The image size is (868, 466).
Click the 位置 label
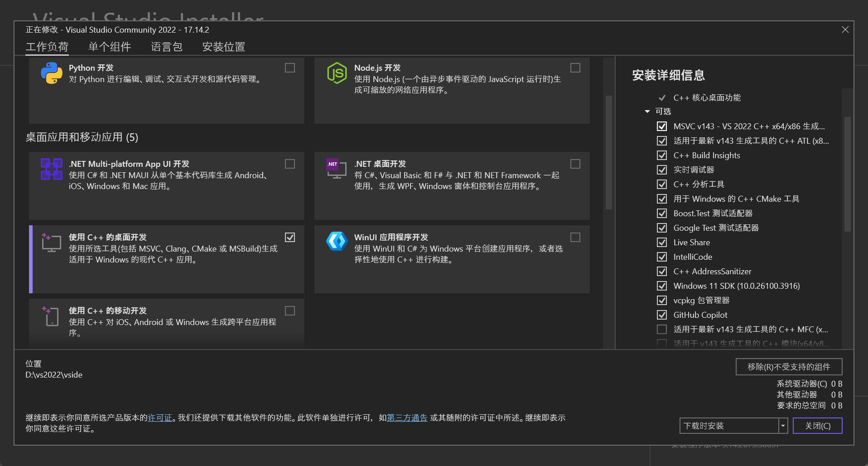pyautogui.click(x=34, y=364)
